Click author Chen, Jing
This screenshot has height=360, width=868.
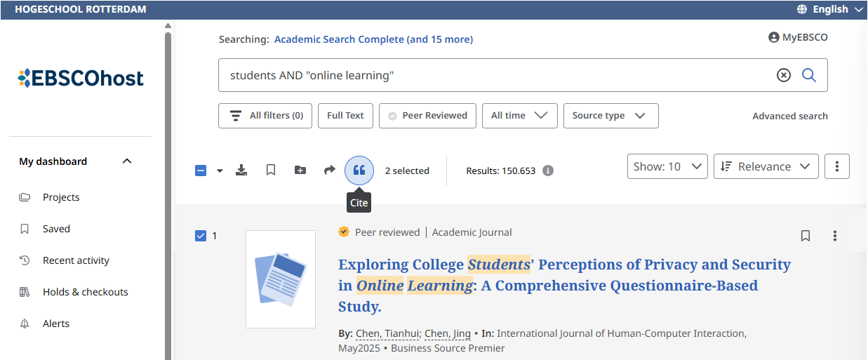[448, 333]
